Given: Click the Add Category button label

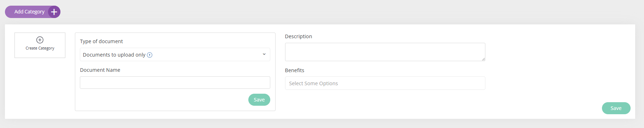Looking at the screenshot, I should click(29, 12).
